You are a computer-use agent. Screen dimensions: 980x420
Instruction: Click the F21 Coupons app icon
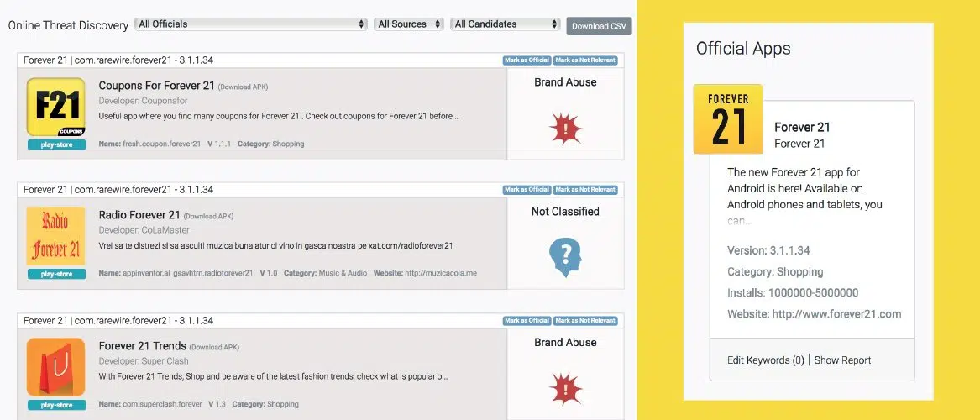55,107
